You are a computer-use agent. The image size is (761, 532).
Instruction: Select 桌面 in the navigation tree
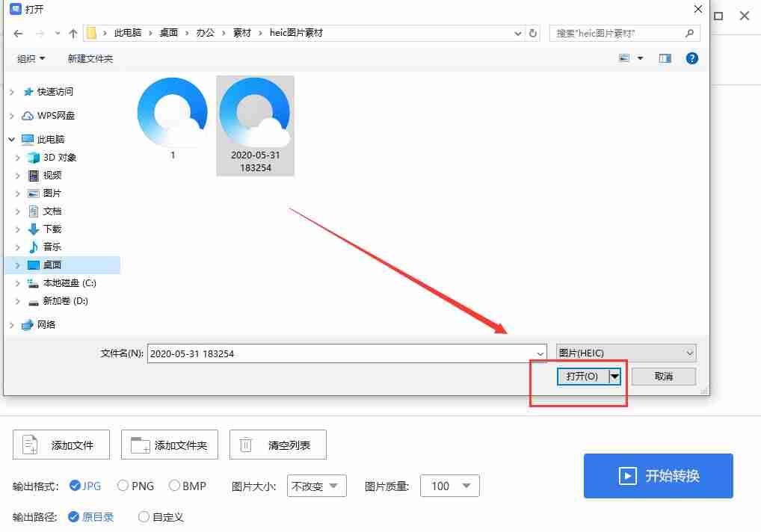pyautogui.click(x=52, y=265)
